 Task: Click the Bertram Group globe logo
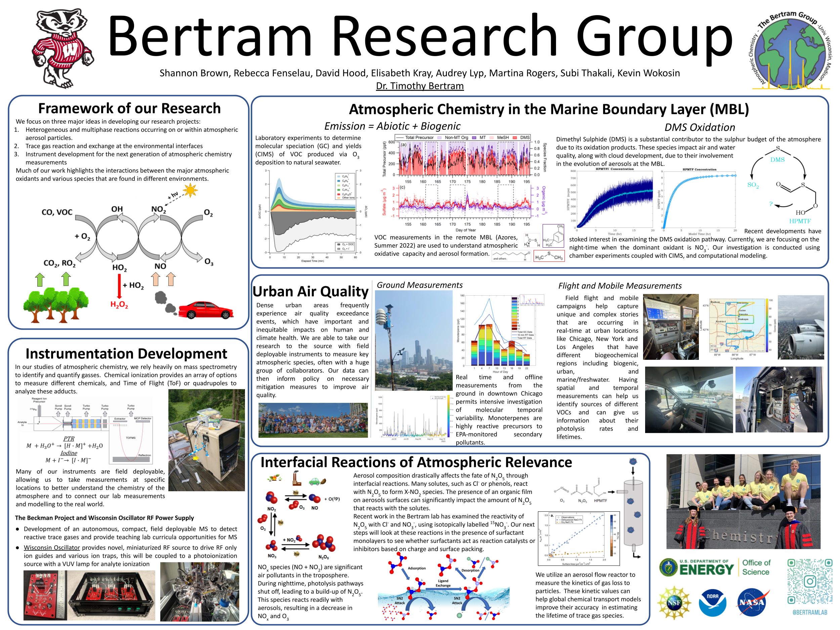(791, 50)
